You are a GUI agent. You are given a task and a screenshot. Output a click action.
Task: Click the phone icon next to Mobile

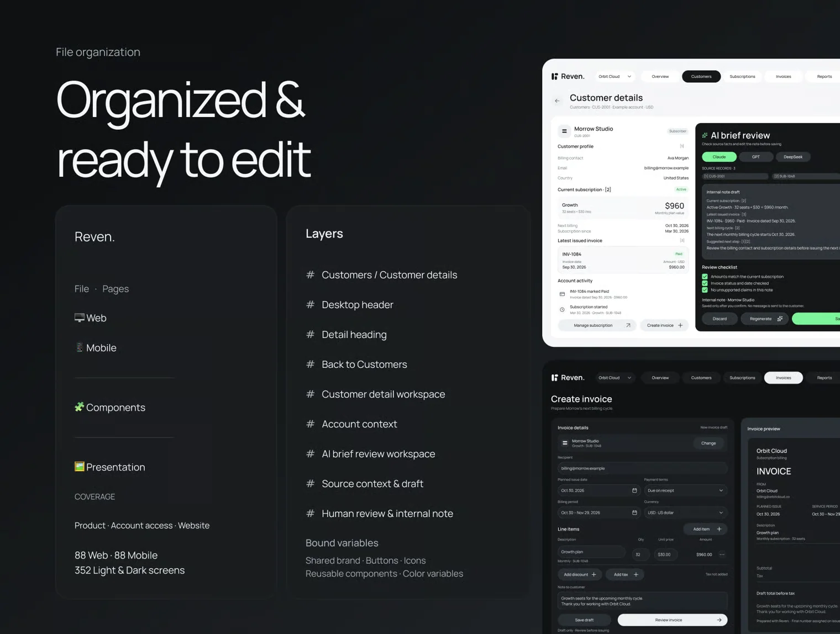80,347
